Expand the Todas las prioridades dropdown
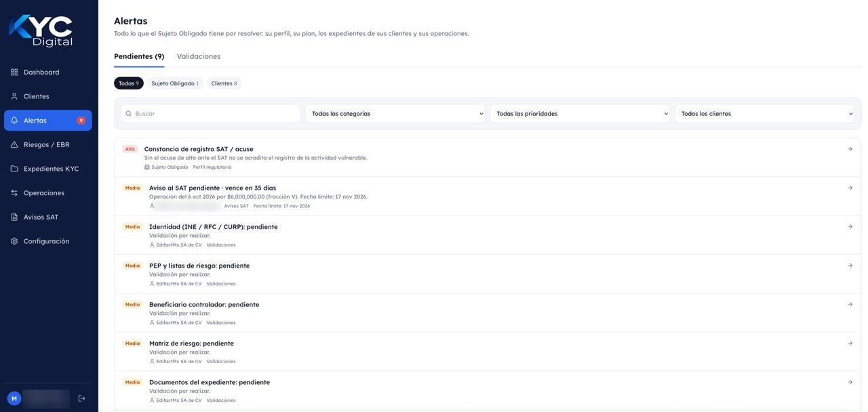This screenshot has width=868, height=412. (x=580, y=114)
